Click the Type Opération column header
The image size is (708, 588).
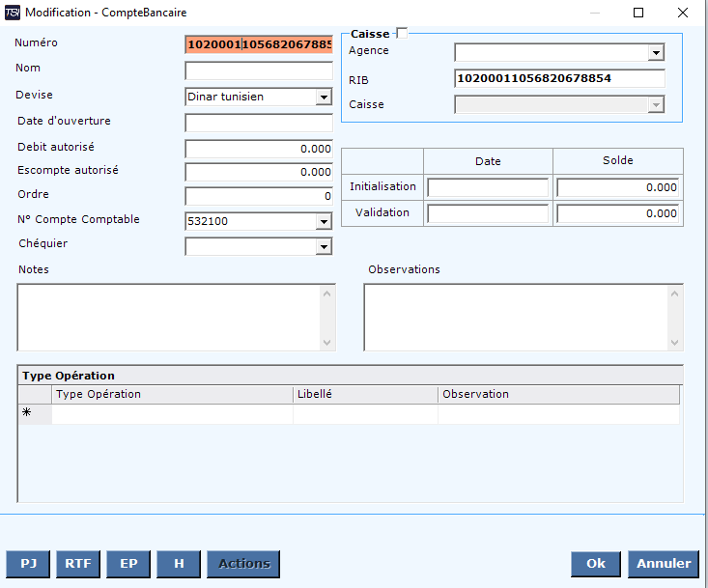point(173,394)
